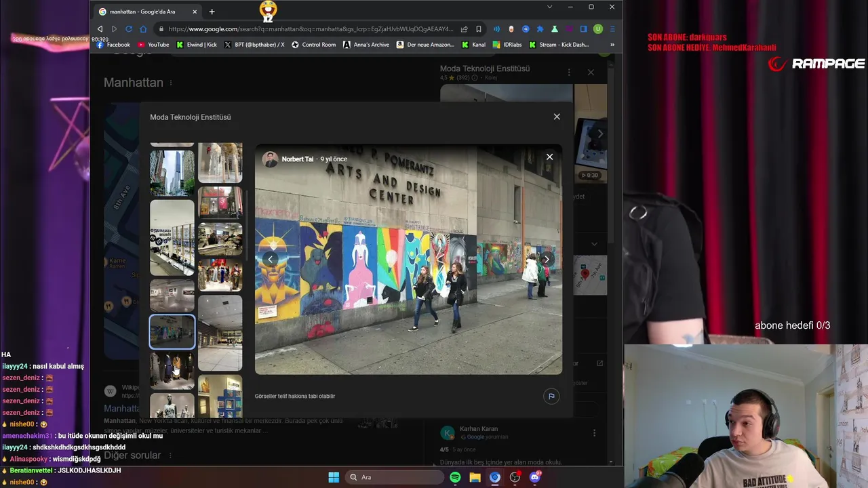
Task: Close the Moda Teknoloji Enstitüsü side panel
Action: (x=591, y=72)
